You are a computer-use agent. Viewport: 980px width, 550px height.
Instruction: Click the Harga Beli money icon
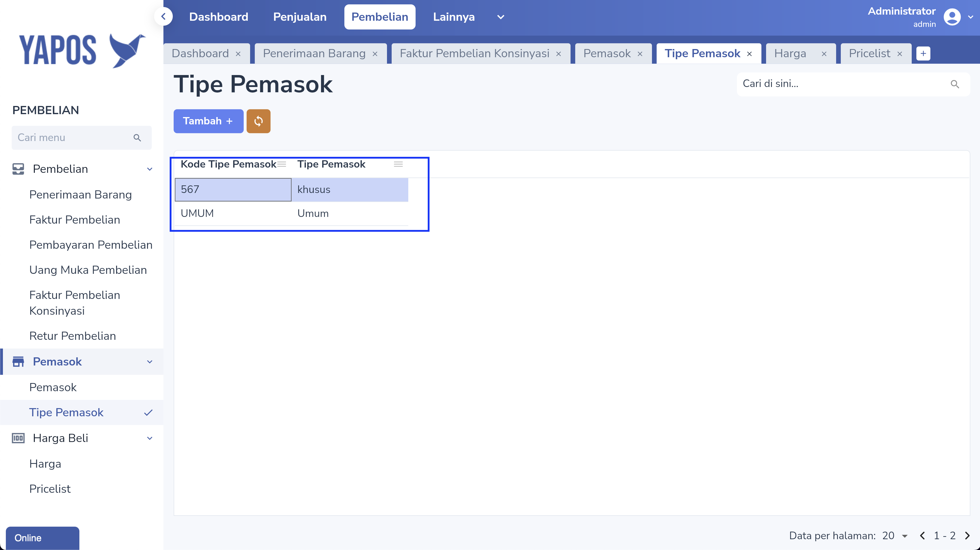click(18, 438)
